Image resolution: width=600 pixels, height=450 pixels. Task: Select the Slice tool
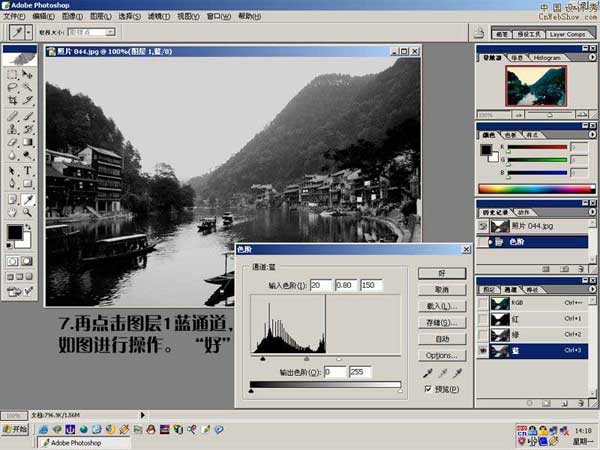pyautogui.click(x=27, y=101)
